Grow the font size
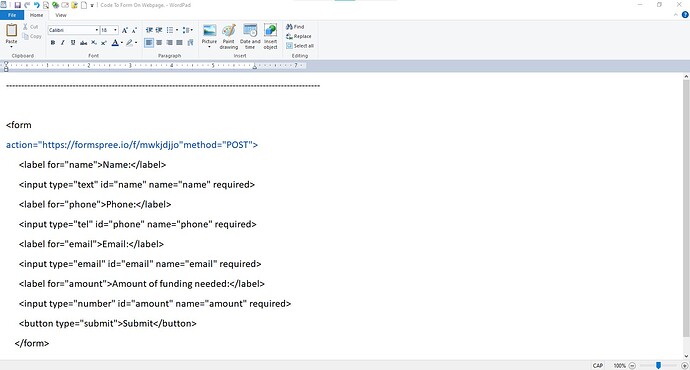The width and height of the screenshot is (690, 370). pos(125,30)
